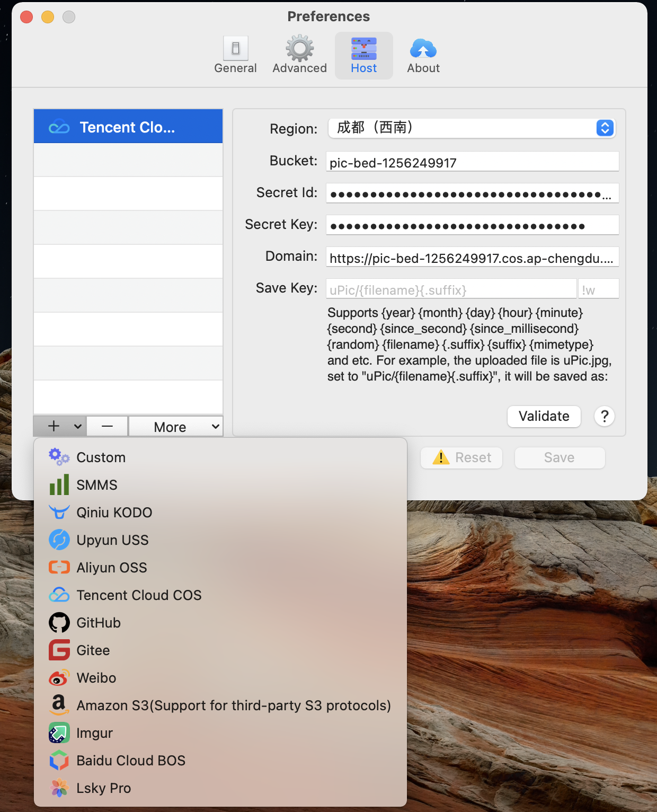The width and height of the screenshot is (657, 812).
Task: Open the About cloud tab icon
Action: [x=423, y=49]
